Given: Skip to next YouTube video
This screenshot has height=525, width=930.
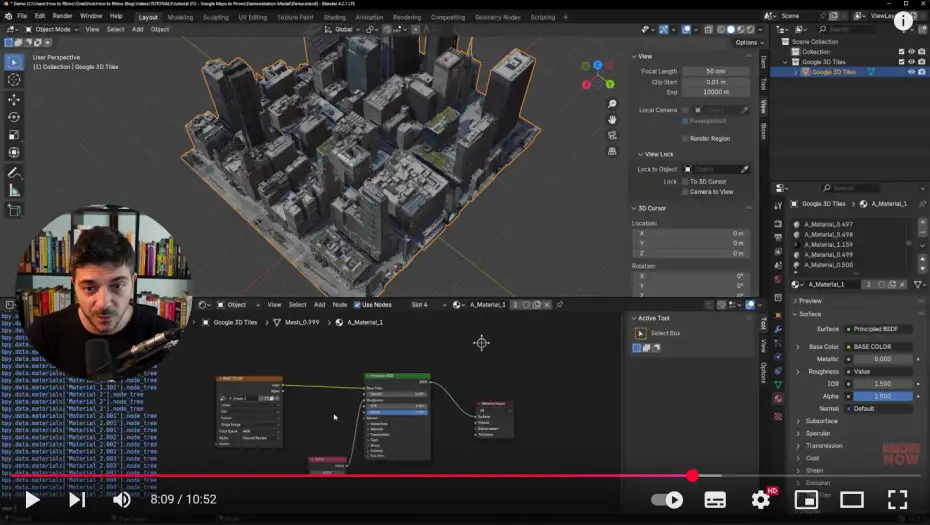Looking at the screenshot, I should coord(77,499).
